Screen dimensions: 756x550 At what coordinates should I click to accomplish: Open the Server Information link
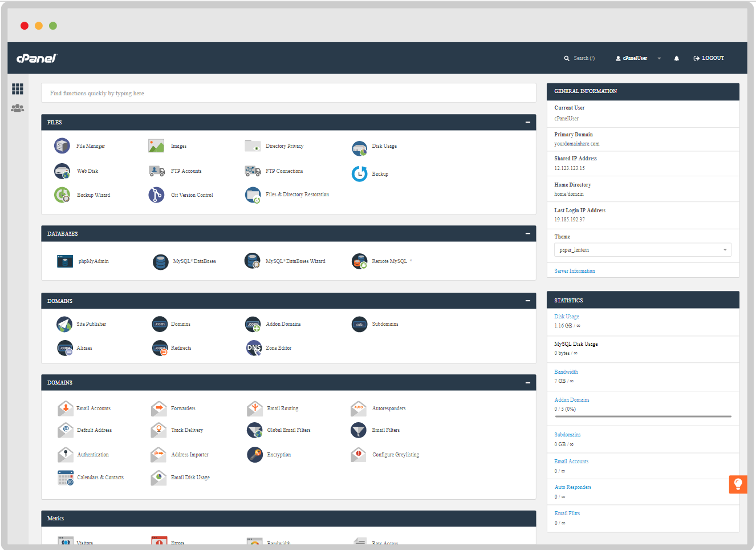(574, 270)
